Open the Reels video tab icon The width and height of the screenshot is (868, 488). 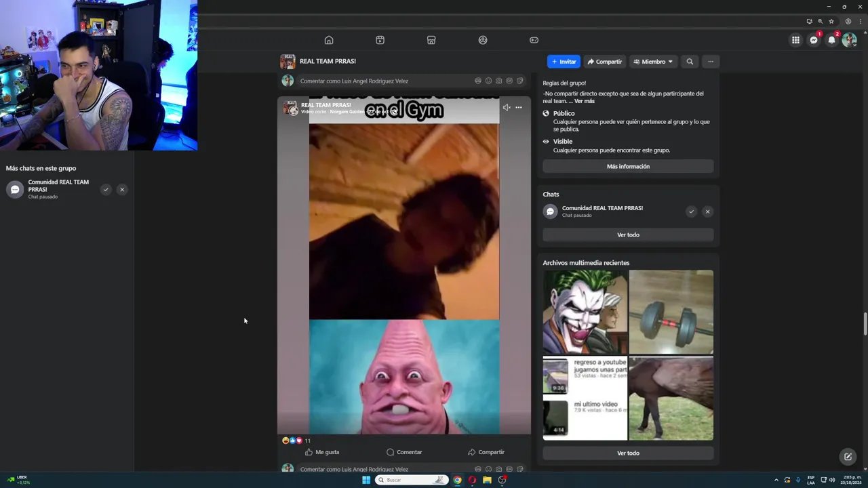pyautogui.click(x=380, y=40)
